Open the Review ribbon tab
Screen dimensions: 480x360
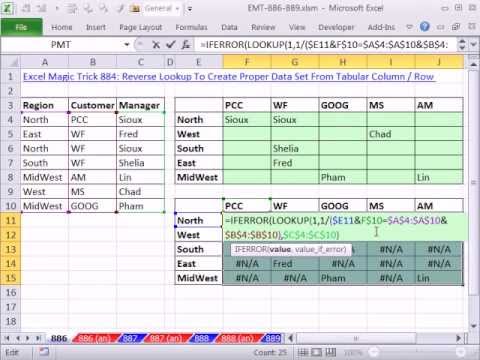[263, 27]
